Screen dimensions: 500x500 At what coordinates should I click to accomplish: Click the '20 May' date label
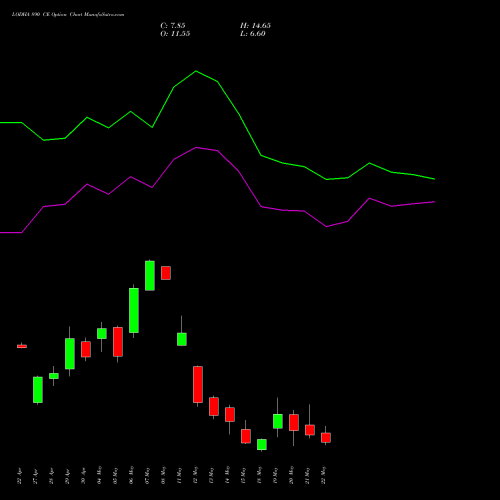coord(291,475)
